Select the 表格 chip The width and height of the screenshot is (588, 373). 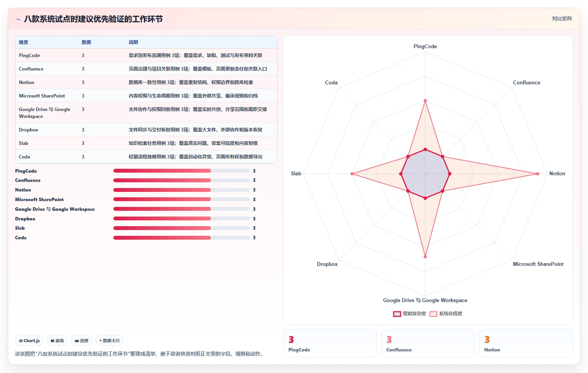[x=57, y=341]
